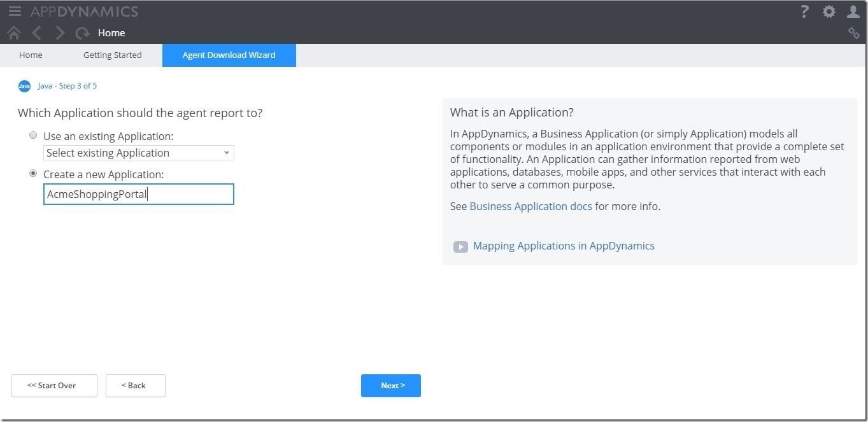This screenshot has width=868, height=422.
Task: Click the Back button
Action: (x=136, y=386)
